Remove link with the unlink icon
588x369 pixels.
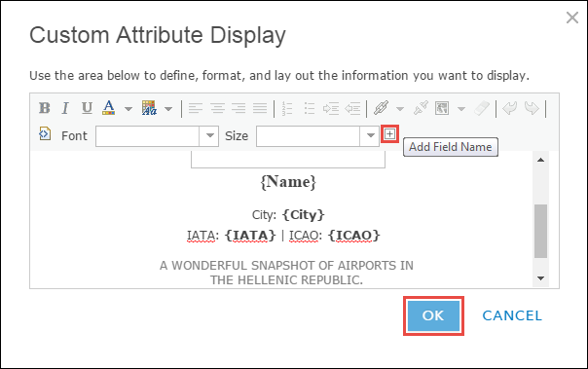coord(422,108)
